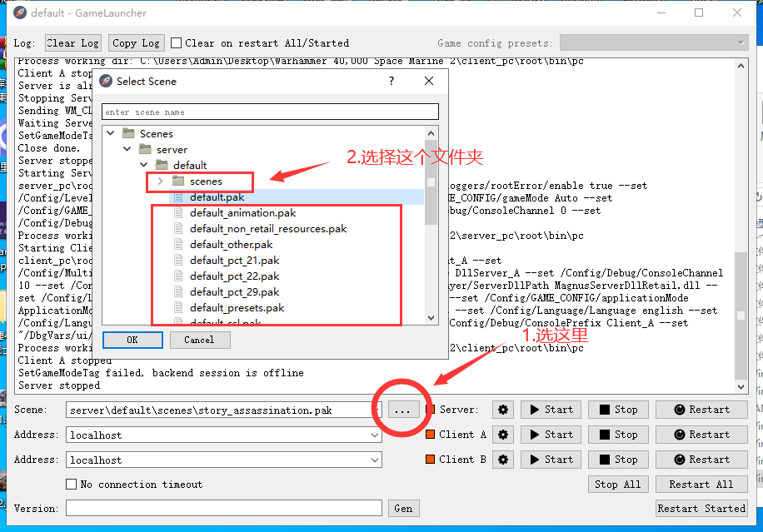Select the scenes folder in tree
This screenshot has width=763, height=532.
point(206,181)
